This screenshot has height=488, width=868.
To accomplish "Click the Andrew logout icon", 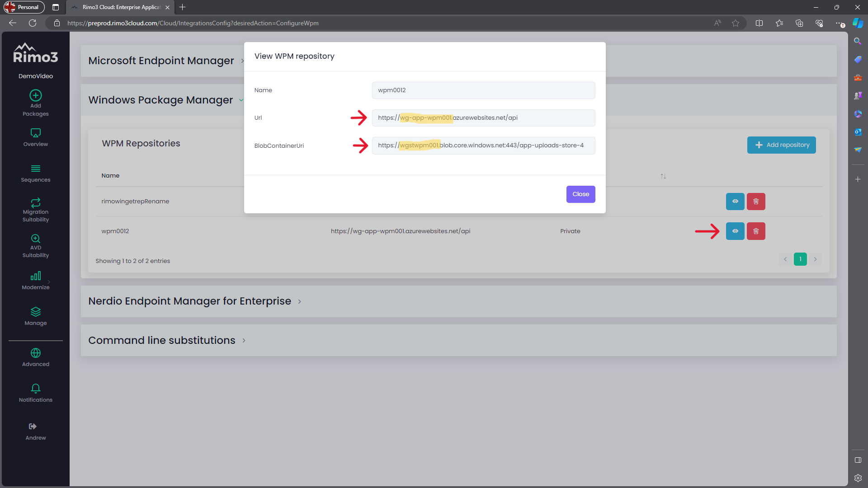I will click(x=33, y=426).
